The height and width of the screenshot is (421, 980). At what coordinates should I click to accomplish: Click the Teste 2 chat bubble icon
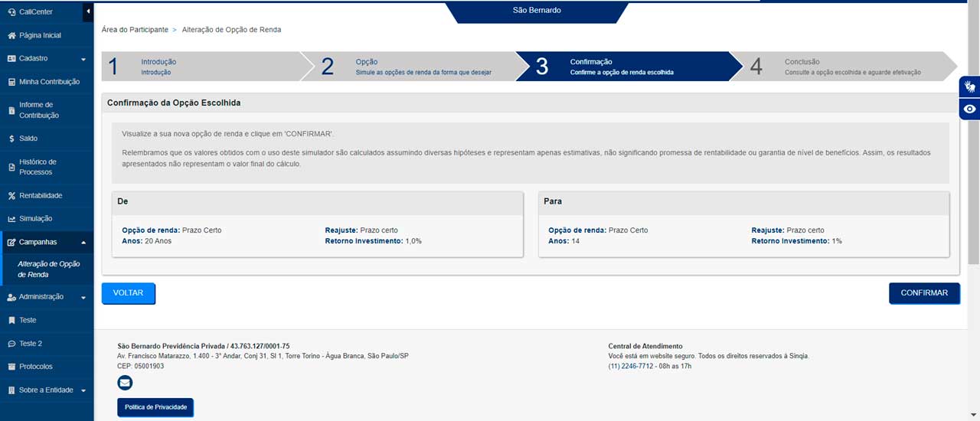11,344
